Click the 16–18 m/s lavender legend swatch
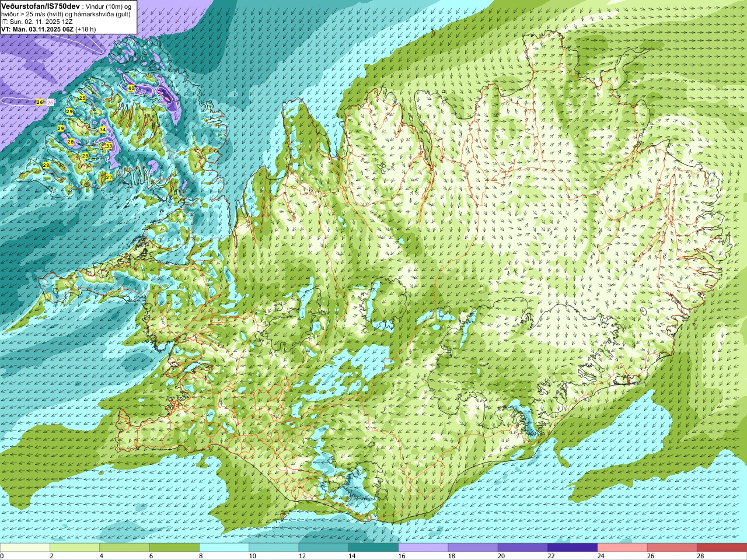 423,548
